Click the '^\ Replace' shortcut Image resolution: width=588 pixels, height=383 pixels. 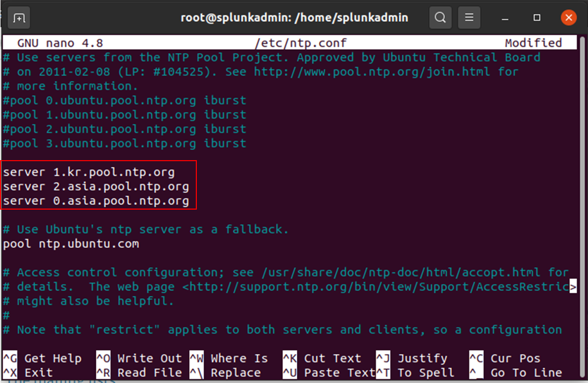pyautogui.click(x=225, y=372)
